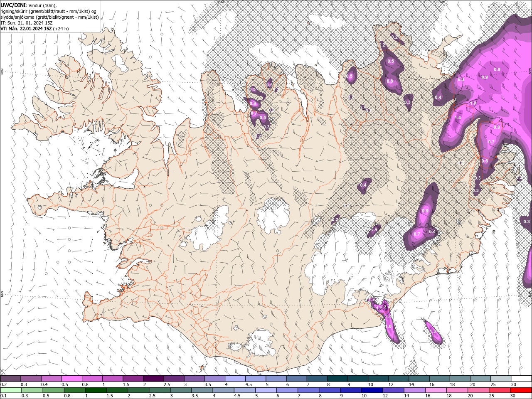Click the 'IT: Sun. 21. 01. 2024 15Z' line
532x399 pixels.
click(x=27, y=23)
